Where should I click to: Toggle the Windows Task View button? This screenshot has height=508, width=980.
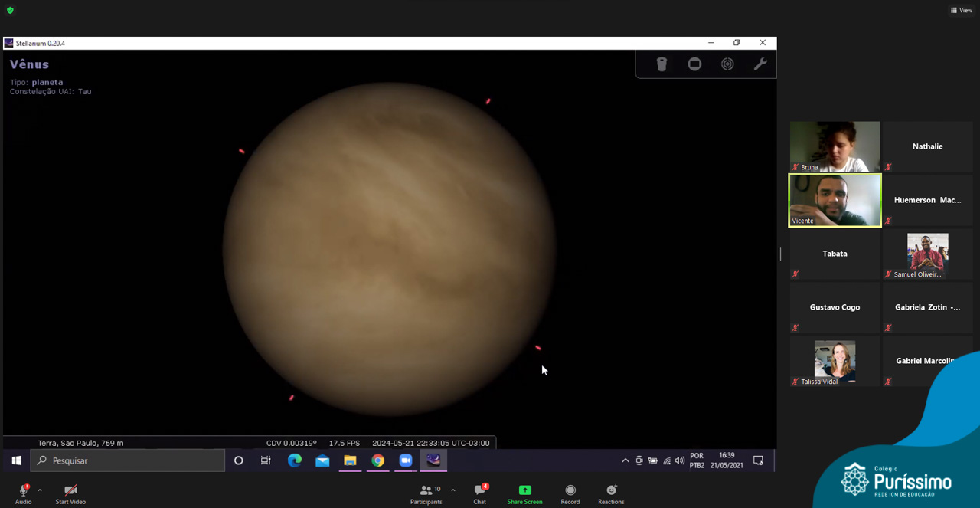tap(266, 460)
